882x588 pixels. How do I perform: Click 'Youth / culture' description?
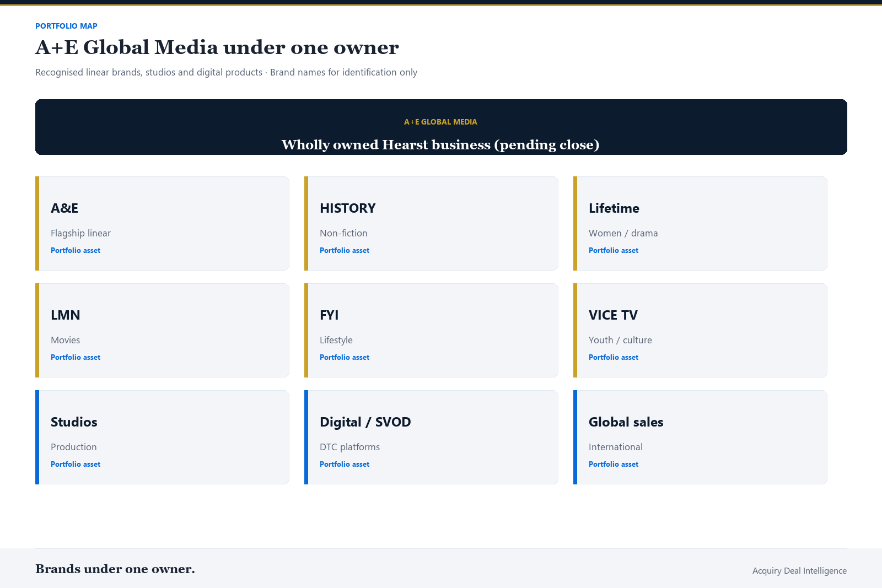[620, 340]
